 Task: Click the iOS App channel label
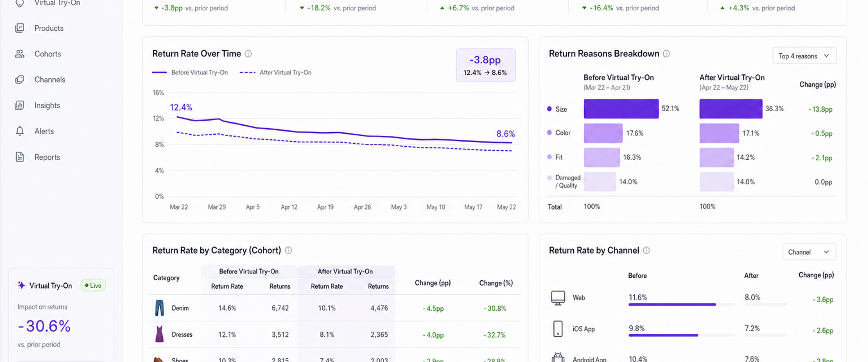[x=584, y=329]
